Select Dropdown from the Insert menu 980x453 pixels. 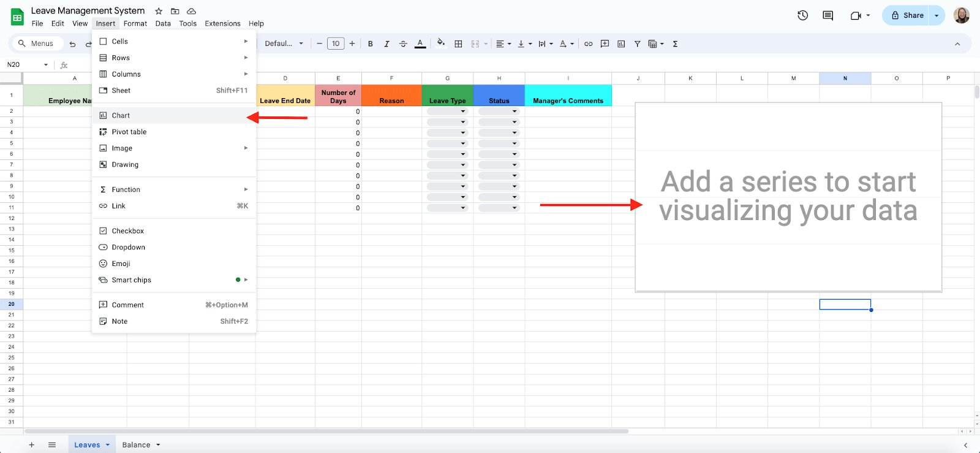(x=174, y=247)
